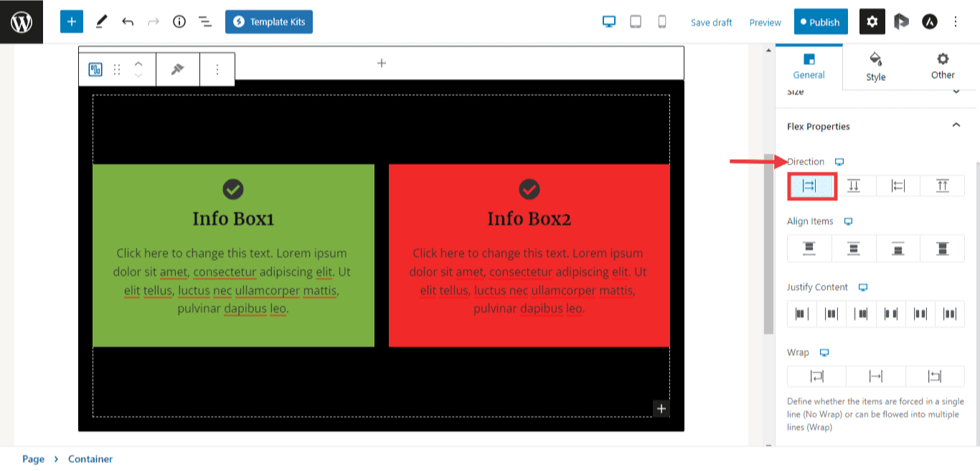This screenshot has width=980, height=471.
Task: Select the row direction option
Action: [x=809, y=186]
